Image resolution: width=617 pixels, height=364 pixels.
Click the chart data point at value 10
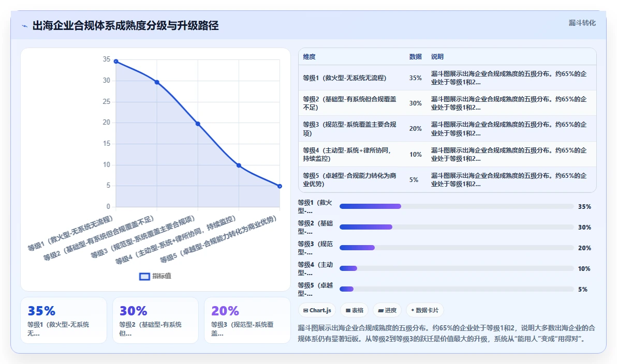point(239,165)
